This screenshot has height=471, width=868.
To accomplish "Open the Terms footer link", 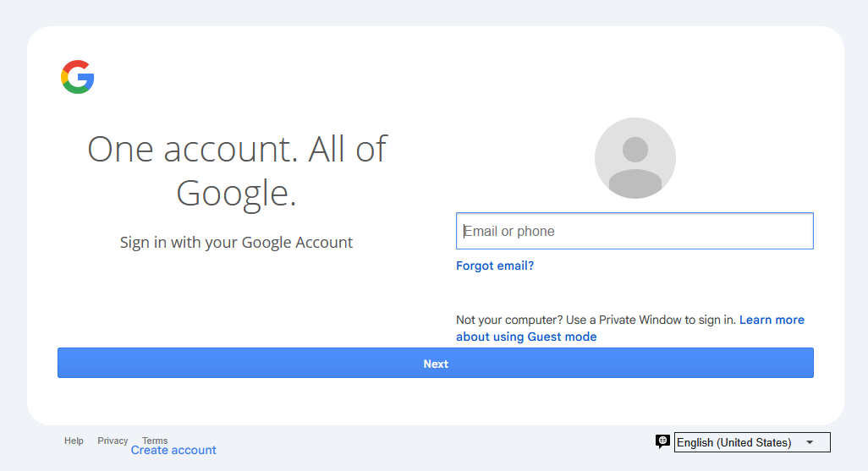I will pyautogui.click(x=155, y=441).
